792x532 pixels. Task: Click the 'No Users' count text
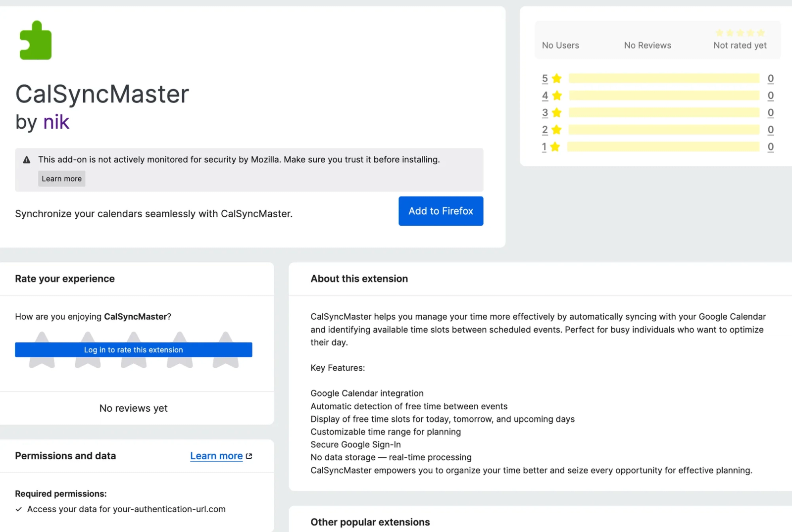pyautogui.click(x=560, y=46)
